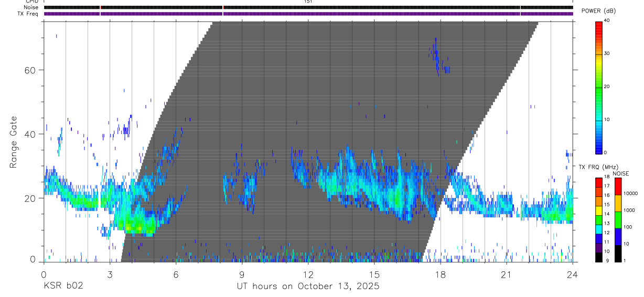Select the NOISE legend title above the noise color bar
This screenshot has height=297, width=644.
pos(620,173)
